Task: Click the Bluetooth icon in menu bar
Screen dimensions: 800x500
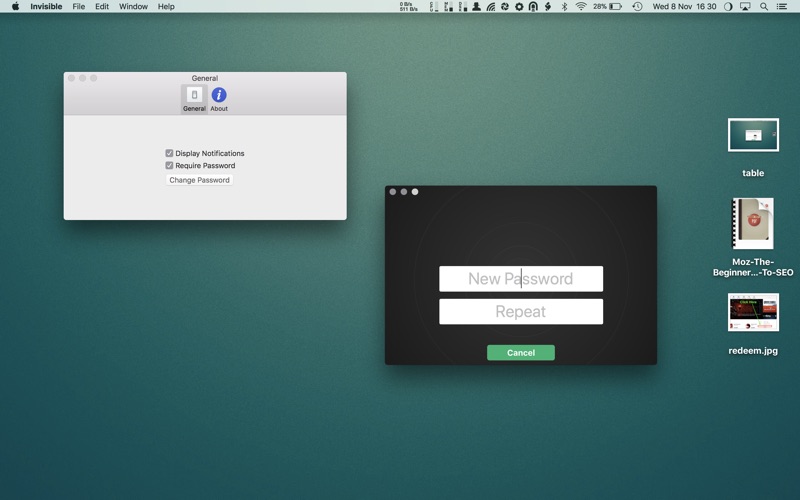Action: coord(564,7)
